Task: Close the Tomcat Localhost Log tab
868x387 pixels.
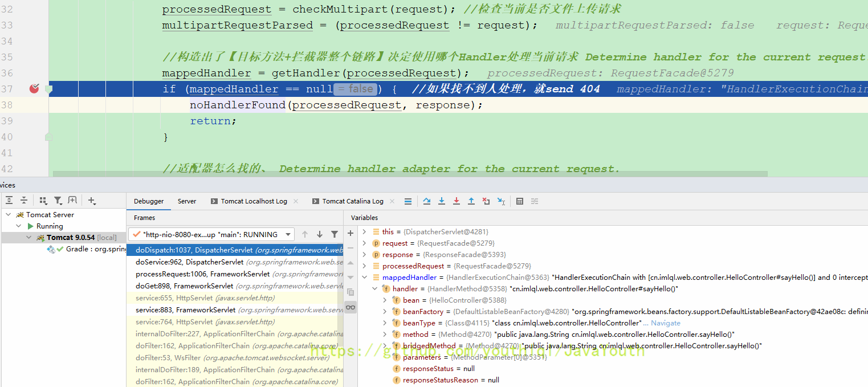Action: (296, 201)
